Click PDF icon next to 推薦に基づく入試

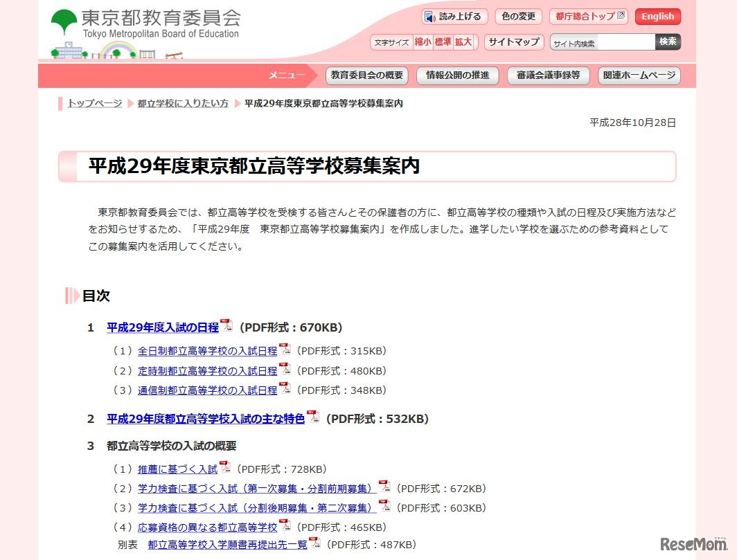(x=225, y=468)
